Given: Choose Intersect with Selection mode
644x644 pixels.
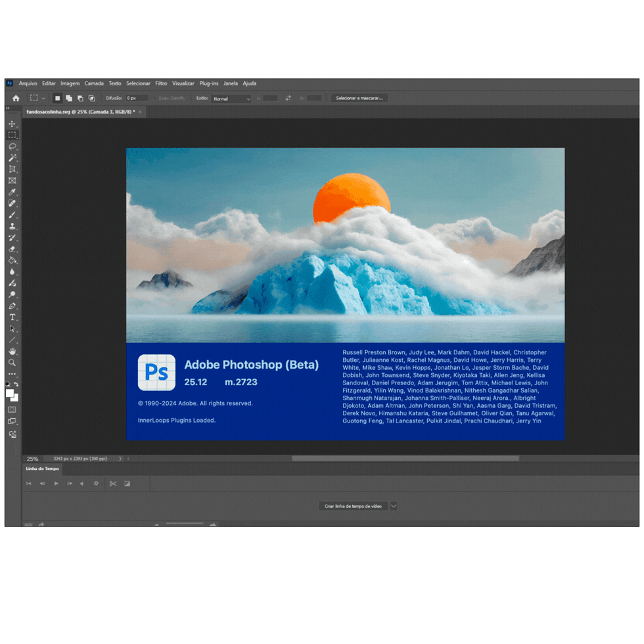Looking at the screenshot, I should tap(92, 98).
